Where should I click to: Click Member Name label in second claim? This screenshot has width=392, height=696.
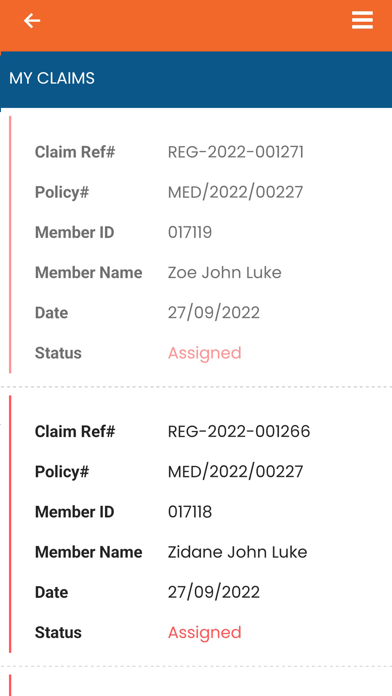89,552
